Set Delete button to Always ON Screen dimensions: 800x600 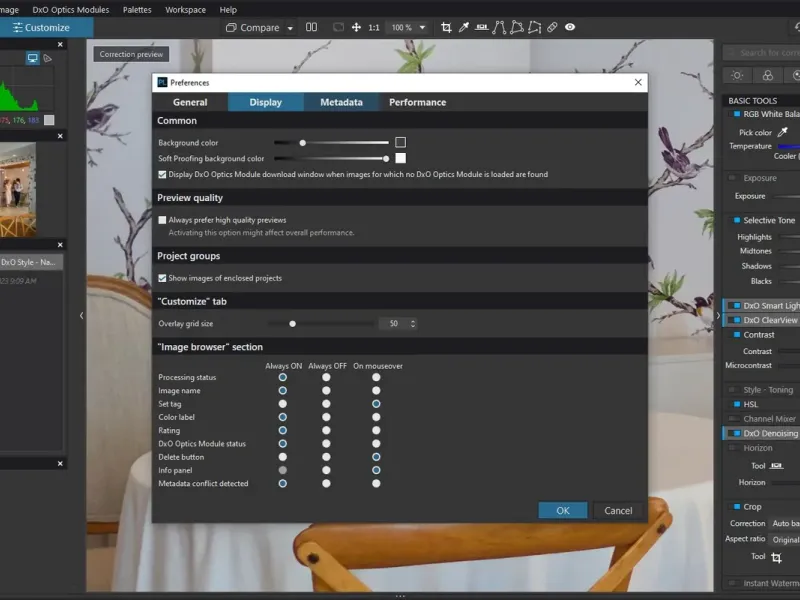(283, 457)
